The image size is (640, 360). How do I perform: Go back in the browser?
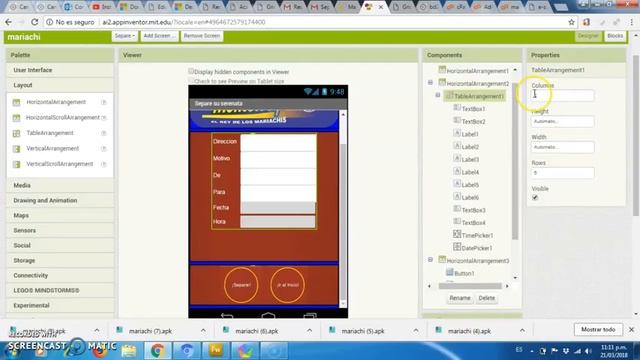tap(9, 22)
